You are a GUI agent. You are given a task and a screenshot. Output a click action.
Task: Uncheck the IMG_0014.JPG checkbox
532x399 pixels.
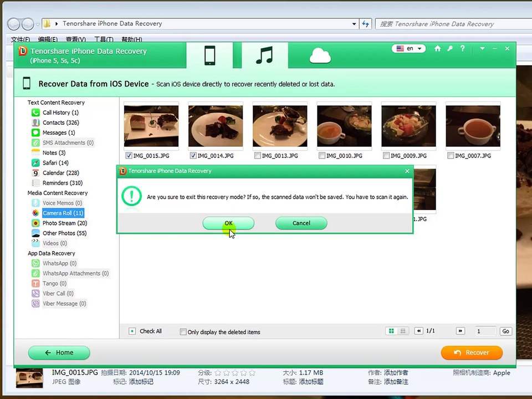193,156
